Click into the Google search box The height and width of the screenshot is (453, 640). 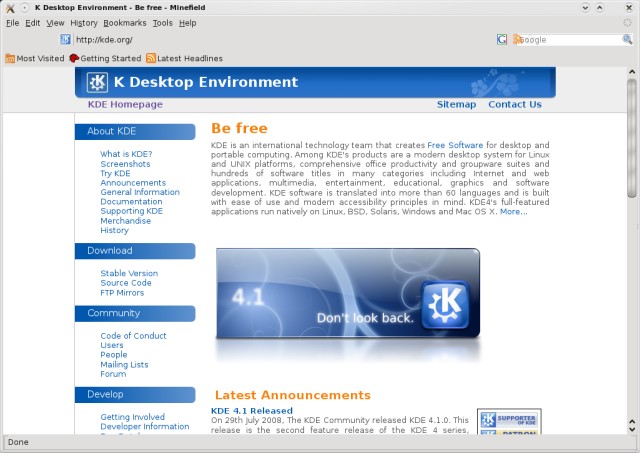click(x=569, y=40)
